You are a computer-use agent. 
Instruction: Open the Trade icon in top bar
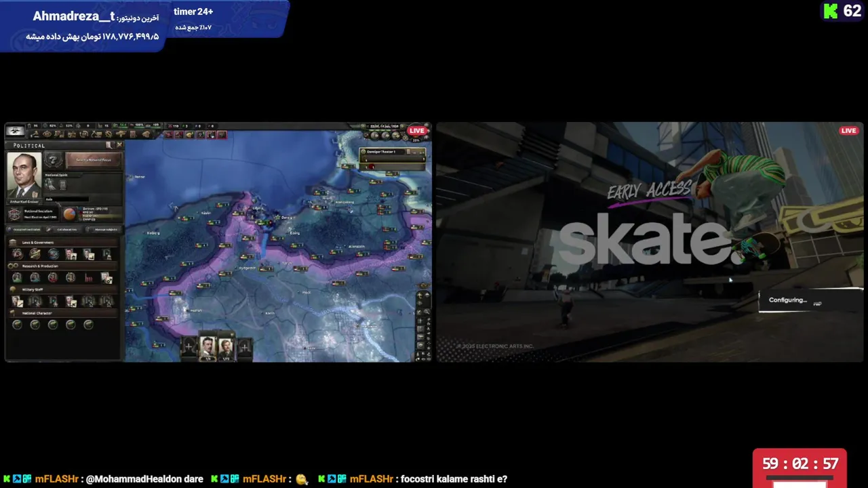pyautogui.click(x=84, y=134)
